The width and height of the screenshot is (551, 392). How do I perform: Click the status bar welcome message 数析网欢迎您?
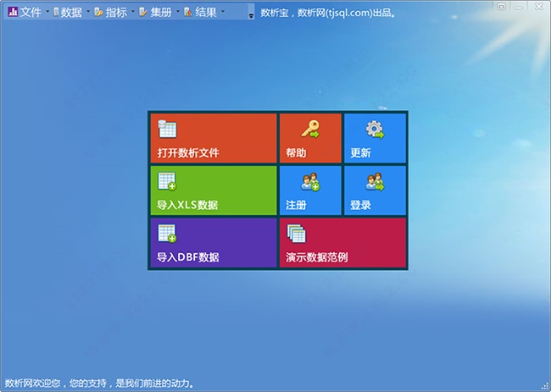coord(33,383)
